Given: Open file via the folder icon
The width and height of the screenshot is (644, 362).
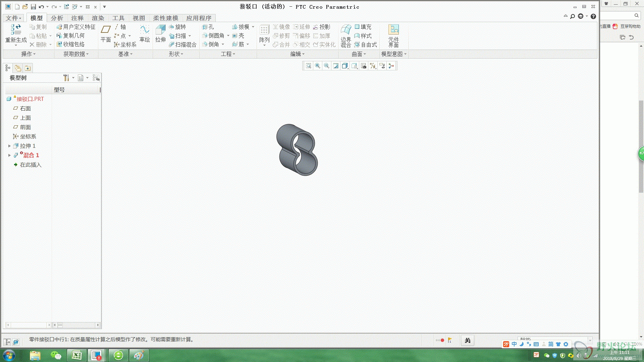Looking at the screenshot, I should tap(25, 7).
